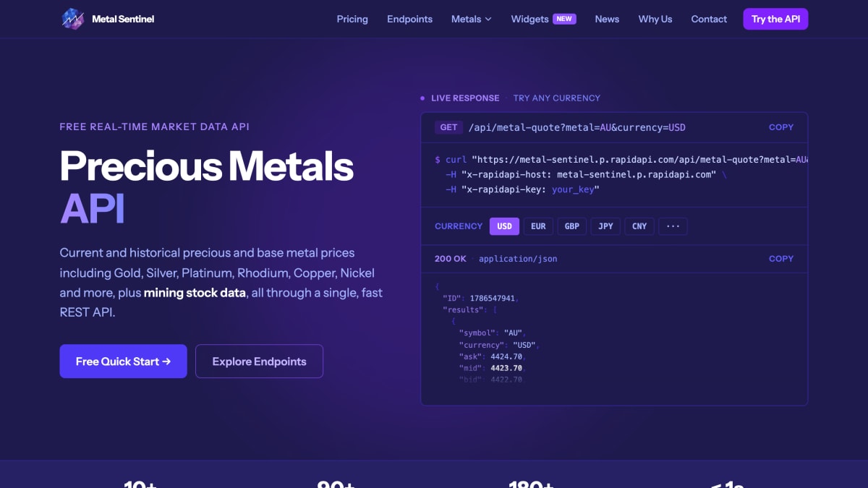Screen dimensions: 868x488
Task: Open the Widgets page
Action: 529,19
